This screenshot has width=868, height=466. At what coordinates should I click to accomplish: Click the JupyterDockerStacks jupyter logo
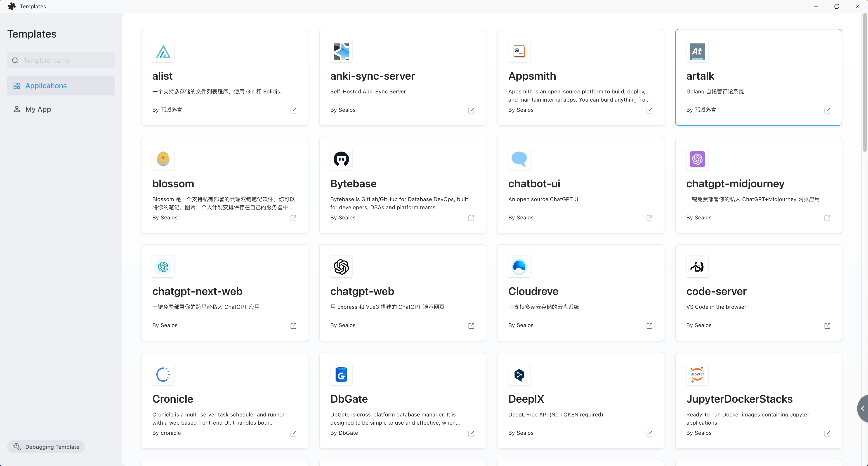pyautogui.click(x=697, y=374)
